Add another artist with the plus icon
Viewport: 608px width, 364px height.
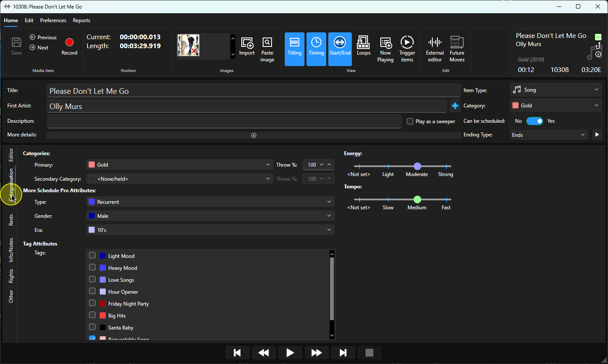(x=455, y=106)
